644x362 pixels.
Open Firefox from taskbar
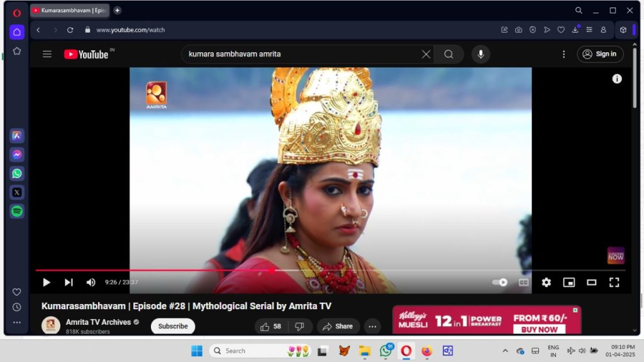click(x=427, y=351)
